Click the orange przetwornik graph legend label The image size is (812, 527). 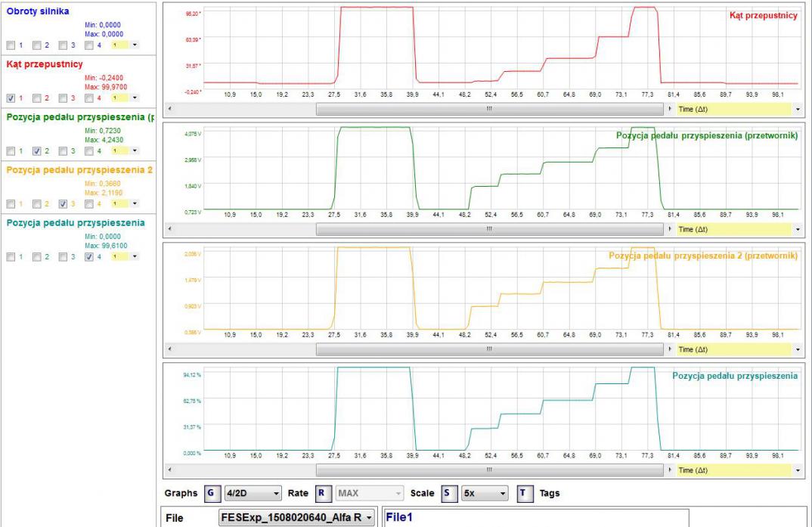[x=703, y=256]
